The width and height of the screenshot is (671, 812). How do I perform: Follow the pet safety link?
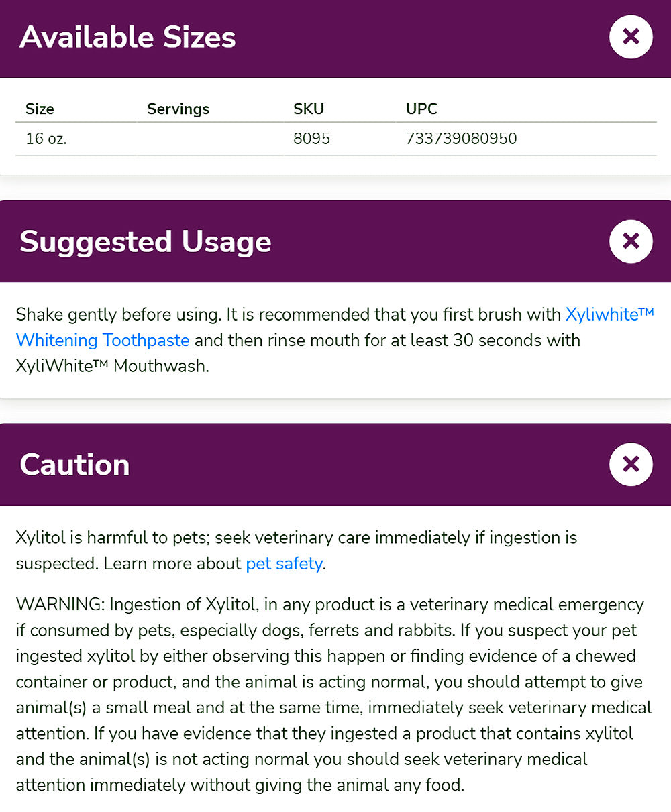click(284, 563)
